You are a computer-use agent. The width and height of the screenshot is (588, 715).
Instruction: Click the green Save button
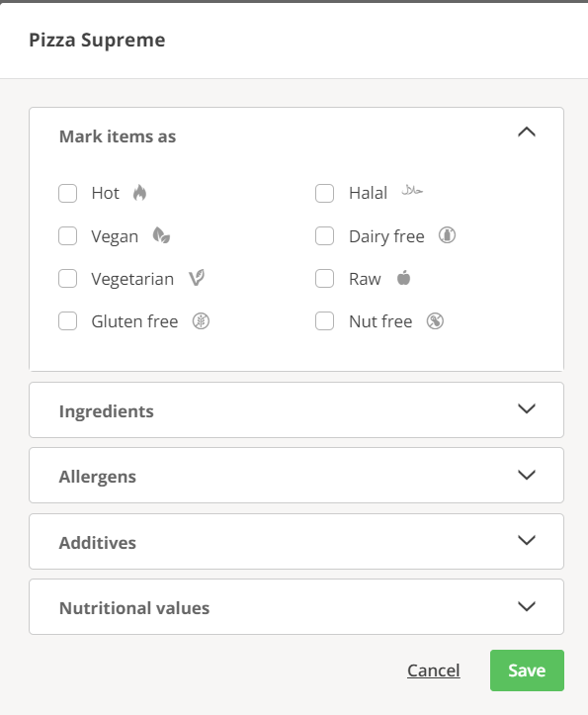[527, 670]
